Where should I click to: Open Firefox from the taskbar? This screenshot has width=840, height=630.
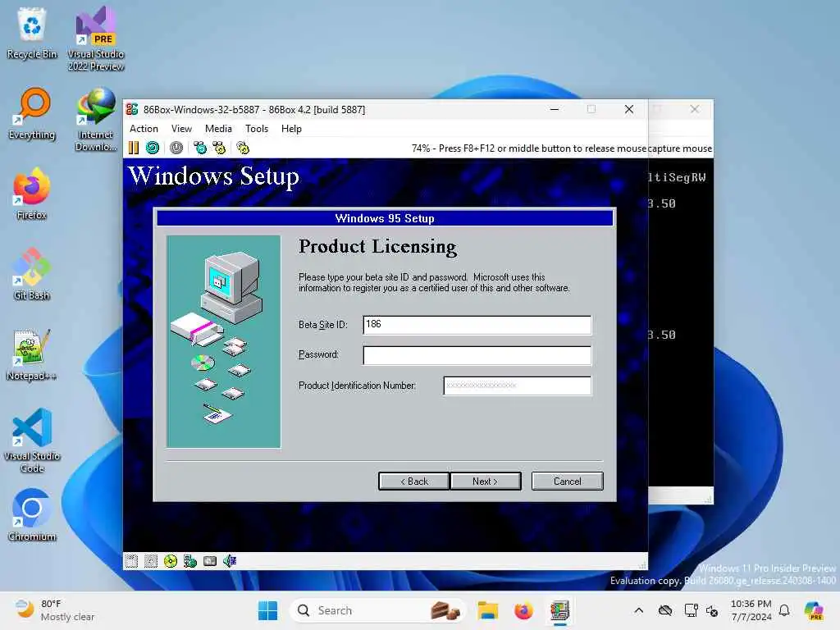[523, 610]
